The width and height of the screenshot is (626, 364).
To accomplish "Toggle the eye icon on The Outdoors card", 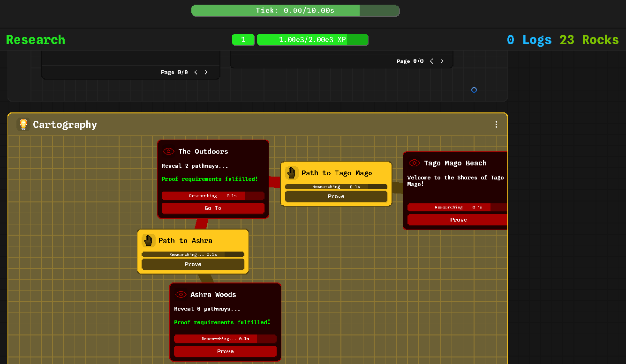I will tap(168, 151).
